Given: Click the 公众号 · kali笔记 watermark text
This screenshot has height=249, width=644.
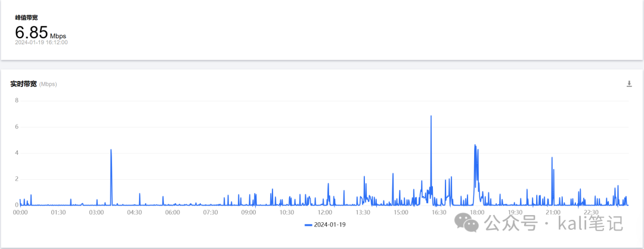Looking at the screenshot, I should pos(553,223).
